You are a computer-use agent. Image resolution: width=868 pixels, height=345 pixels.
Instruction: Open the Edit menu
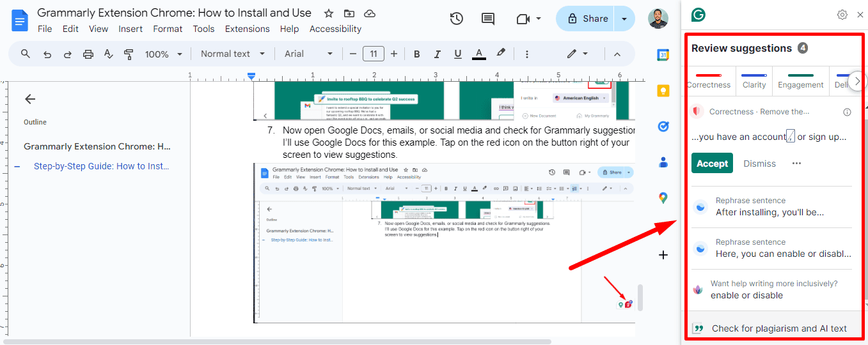pyautogui.click(x=70, y=29)
